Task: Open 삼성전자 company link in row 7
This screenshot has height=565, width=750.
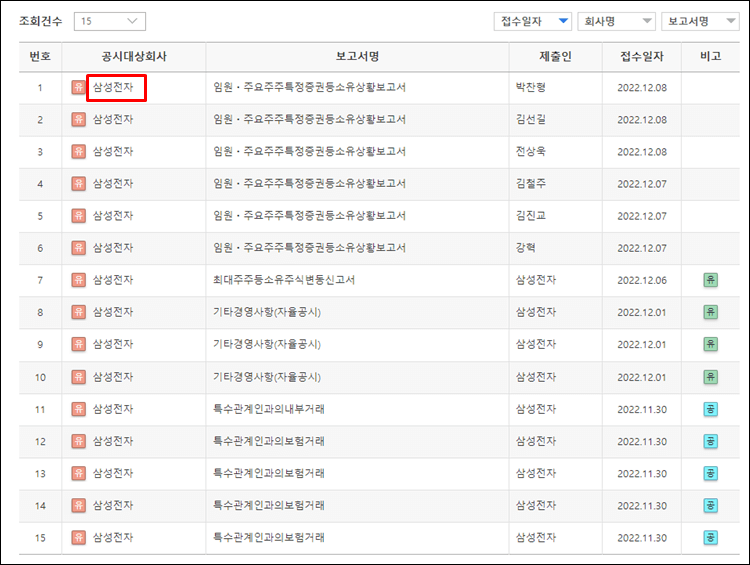Action: pyautogui.click(x=113, y=279)
